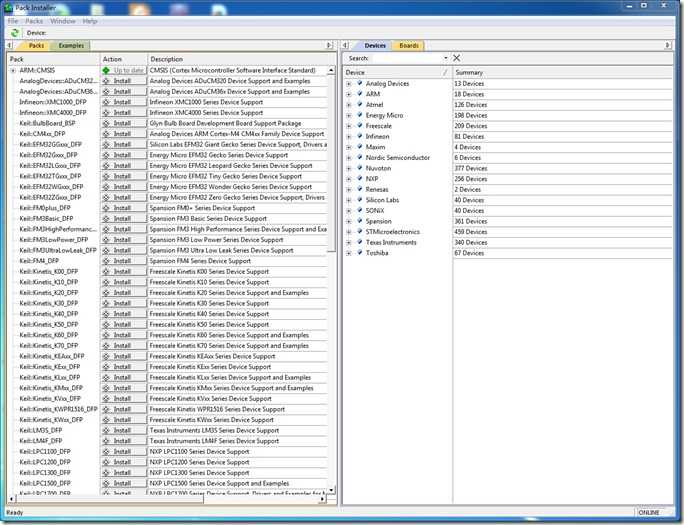Install the Keil::LPC1500_DFP pack

coord(124,483)
